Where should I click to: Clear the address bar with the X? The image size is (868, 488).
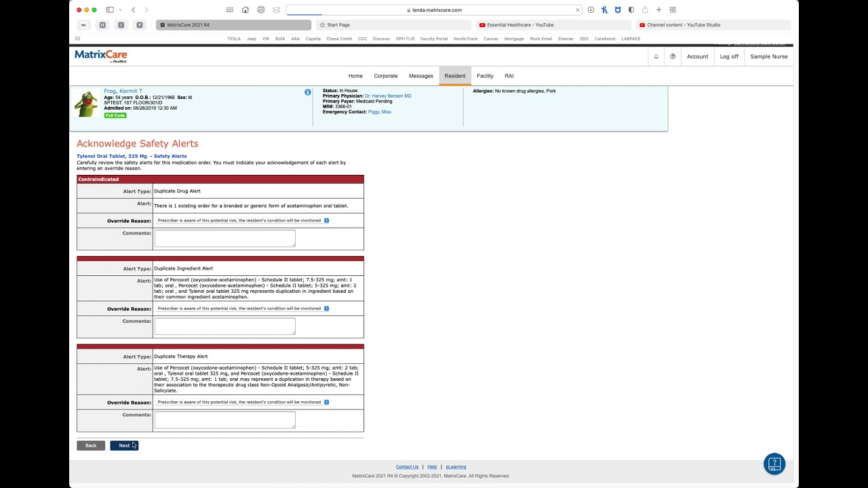[578, 10]
